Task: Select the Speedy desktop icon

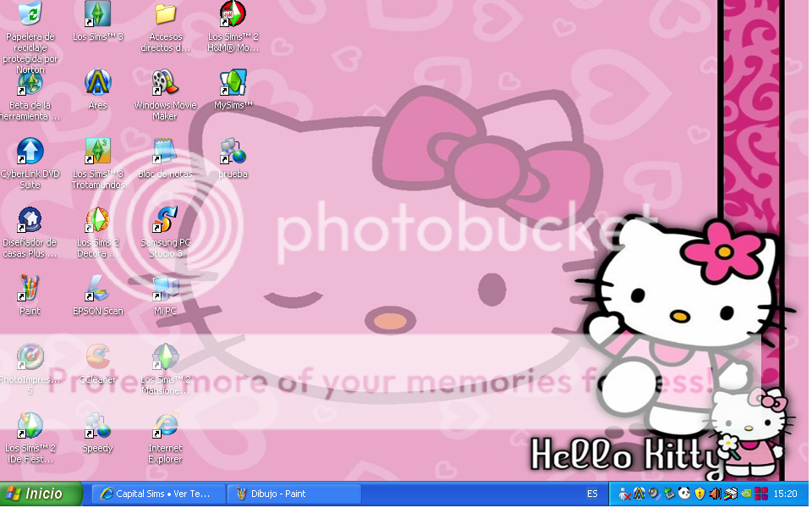Action: click(x=98, y=426)
